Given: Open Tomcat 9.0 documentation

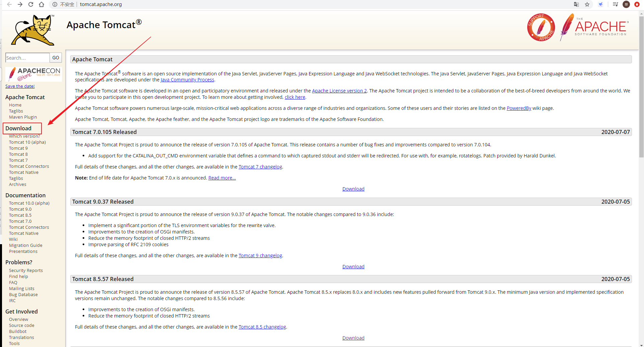Looking at the screenshot, I should [x=20, y=209].
